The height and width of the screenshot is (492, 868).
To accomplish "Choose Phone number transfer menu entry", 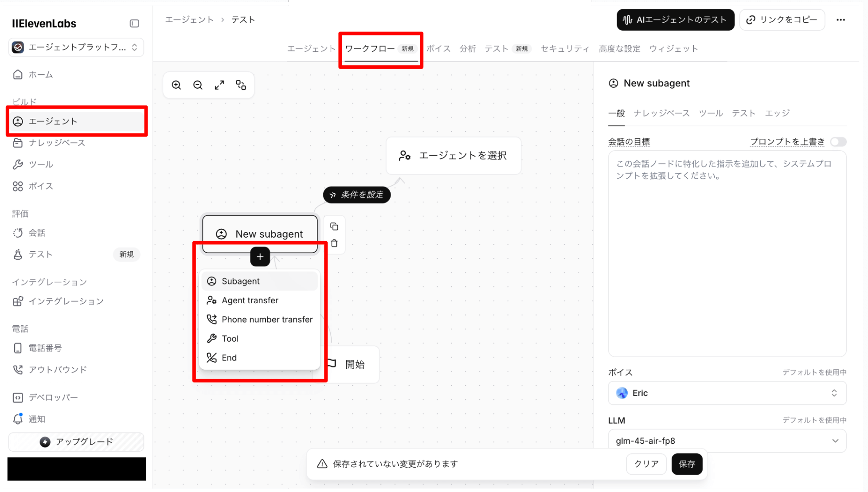I will coord(267,320).
